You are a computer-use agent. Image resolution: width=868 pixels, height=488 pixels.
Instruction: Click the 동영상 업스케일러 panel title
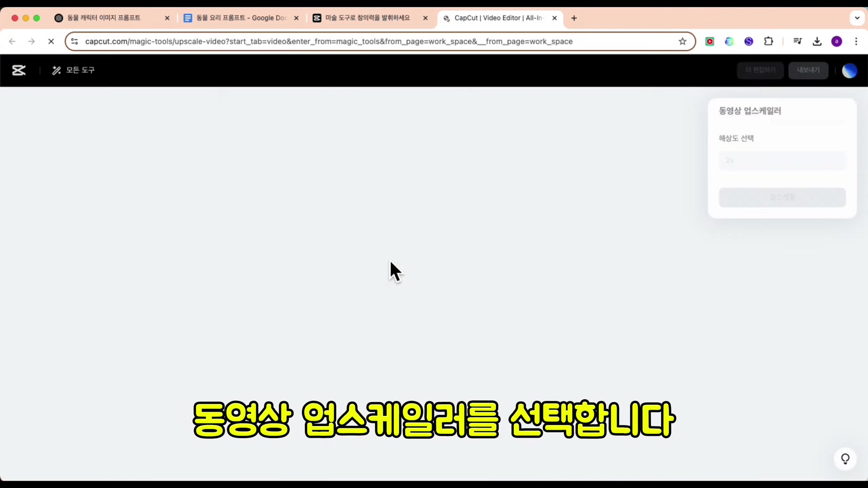click(x=750, y=111)
